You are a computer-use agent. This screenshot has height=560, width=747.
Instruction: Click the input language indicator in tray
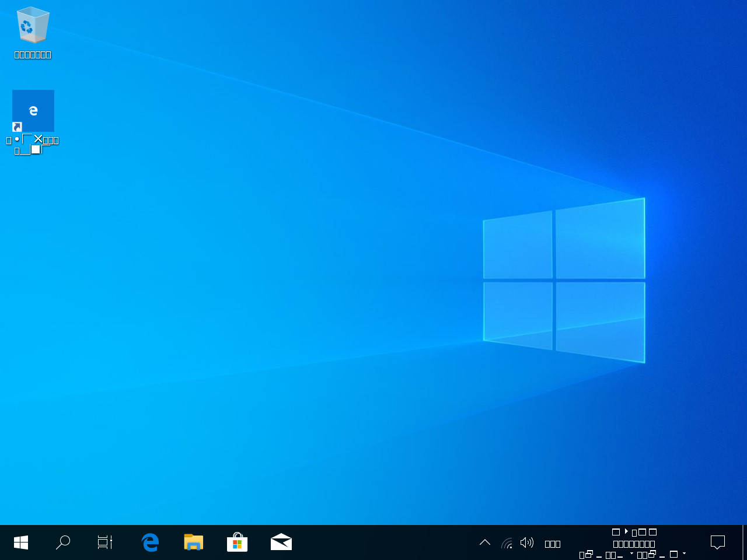(x=553, y=543)
